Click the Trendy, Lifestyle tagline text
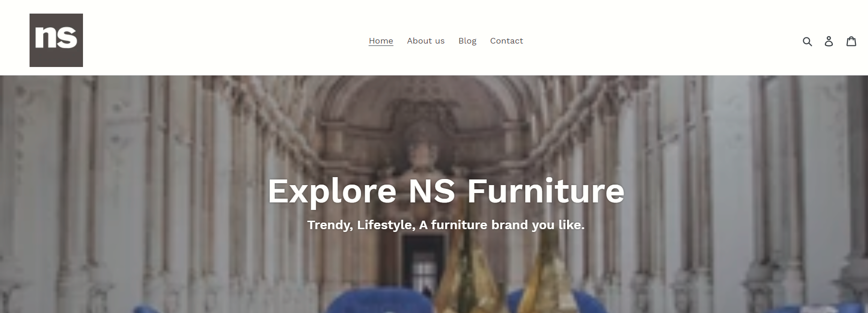This screenshot has height=313, width=868. pos(446,225)
